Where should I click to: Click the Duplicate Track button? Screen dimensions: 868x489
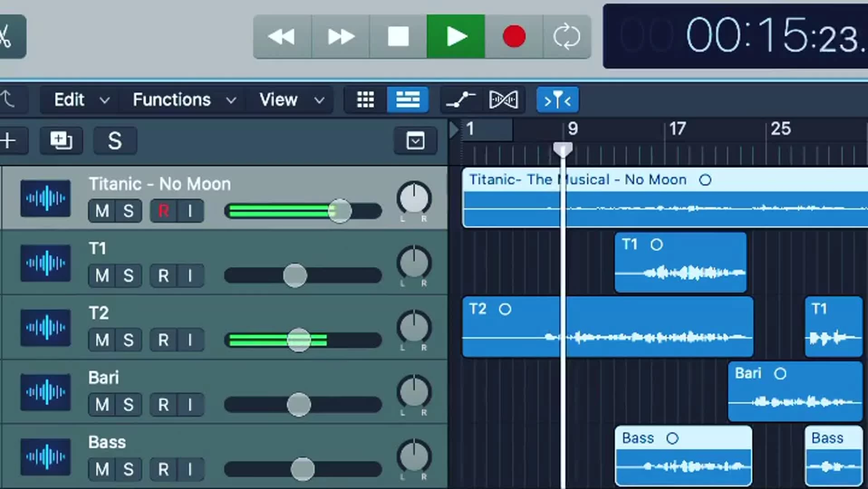coord(61,140)
